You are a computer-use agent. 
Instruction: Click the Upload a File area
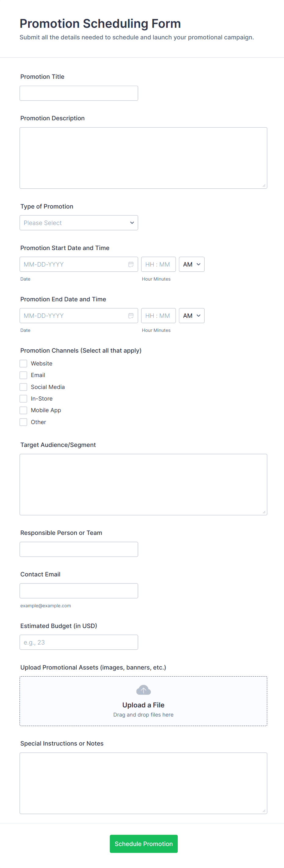tap(143, 705)
